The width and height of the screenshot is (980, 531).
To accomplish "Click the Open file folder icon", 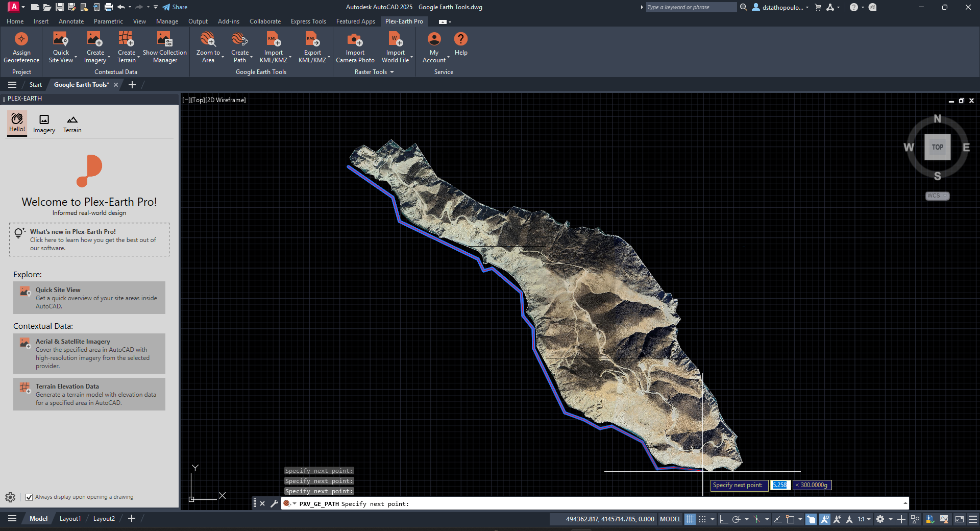I will (47, 7).
